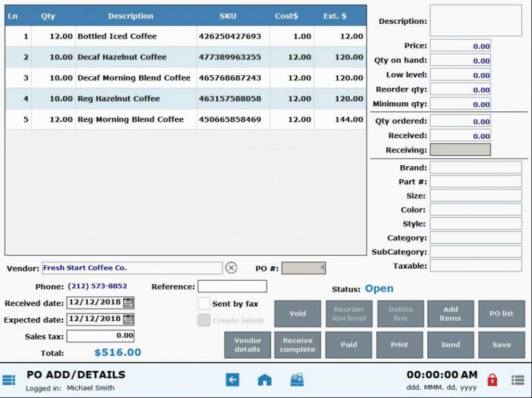Go home via the house icon

tap(264, 380)
